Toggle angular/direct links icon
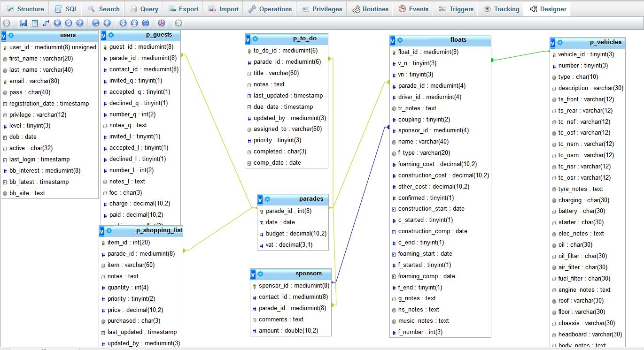 (x=95, y=23)
